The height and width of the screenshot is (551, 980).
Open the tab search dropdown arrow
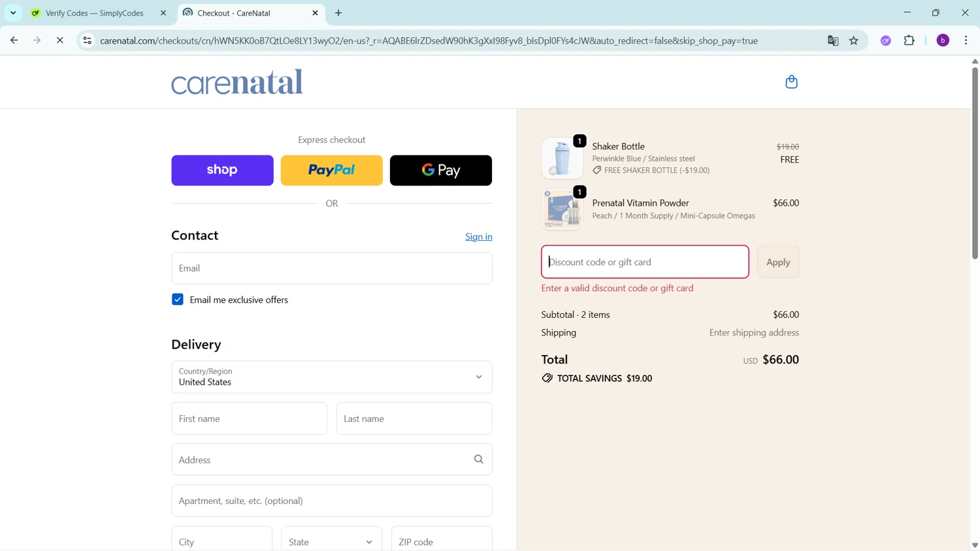(x=13, y=13)
